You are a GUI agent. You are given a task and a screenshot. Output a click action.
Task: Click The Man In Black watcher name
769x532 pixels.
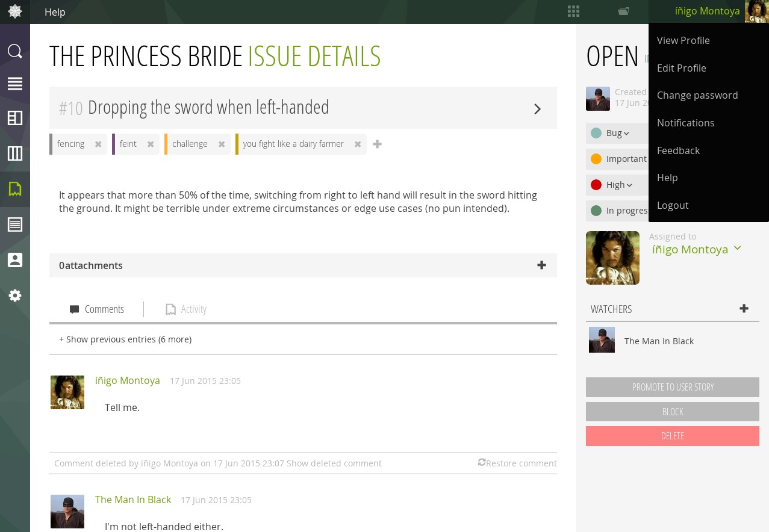[659, 341]
